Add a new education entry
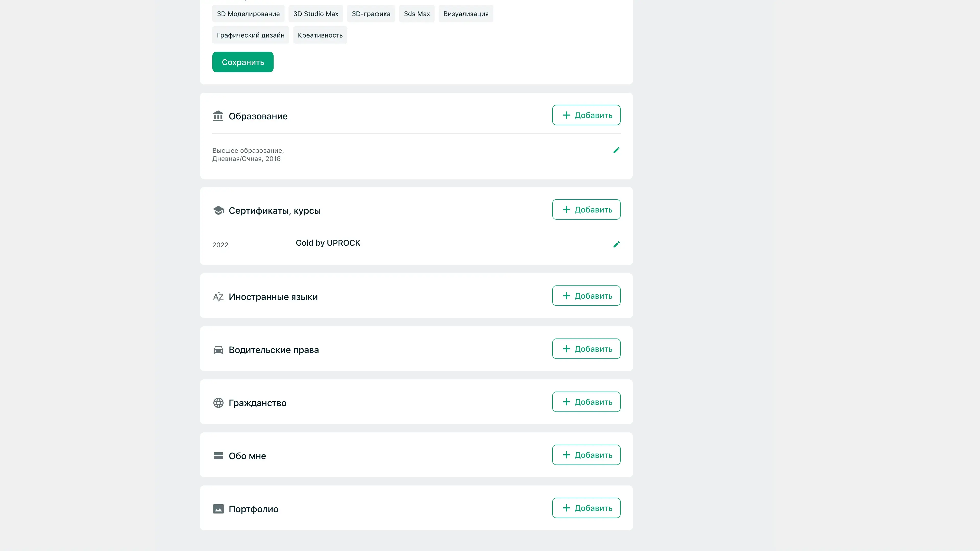Image resolution: width=980 pixels, height=551 pixels. click(x=586, y=115)
